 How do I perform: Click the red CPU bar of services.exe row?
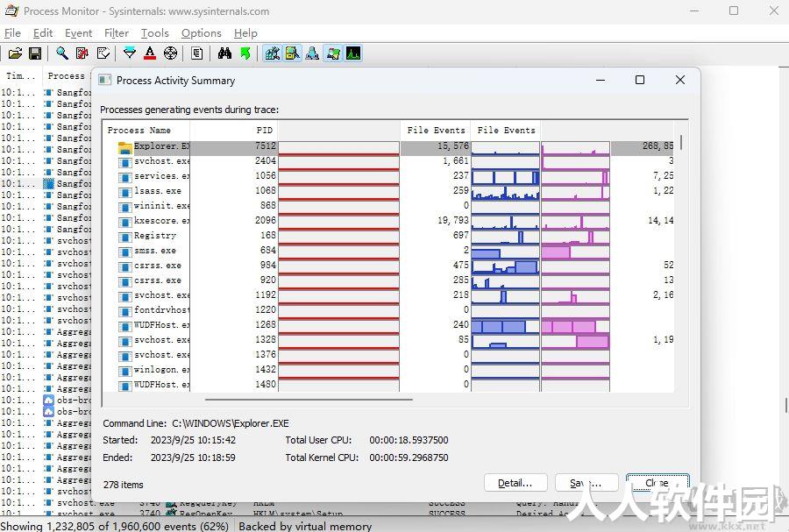338,176
